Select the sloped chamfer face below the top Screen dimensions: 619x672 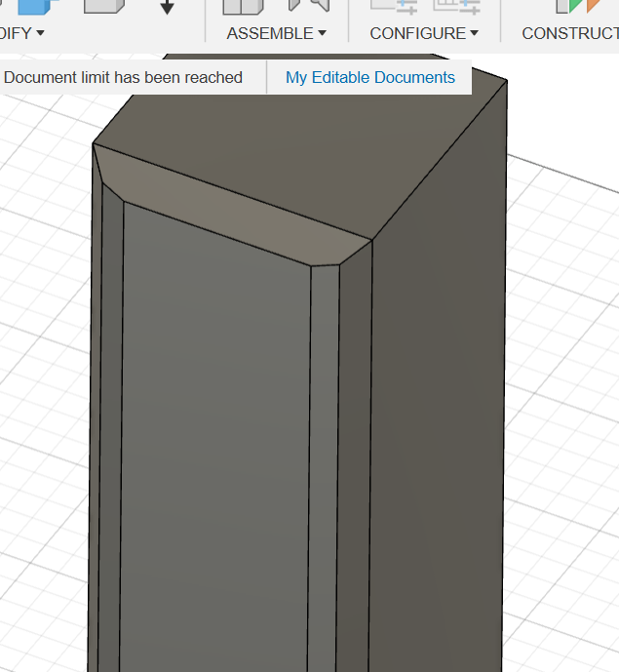coord(231,206)
